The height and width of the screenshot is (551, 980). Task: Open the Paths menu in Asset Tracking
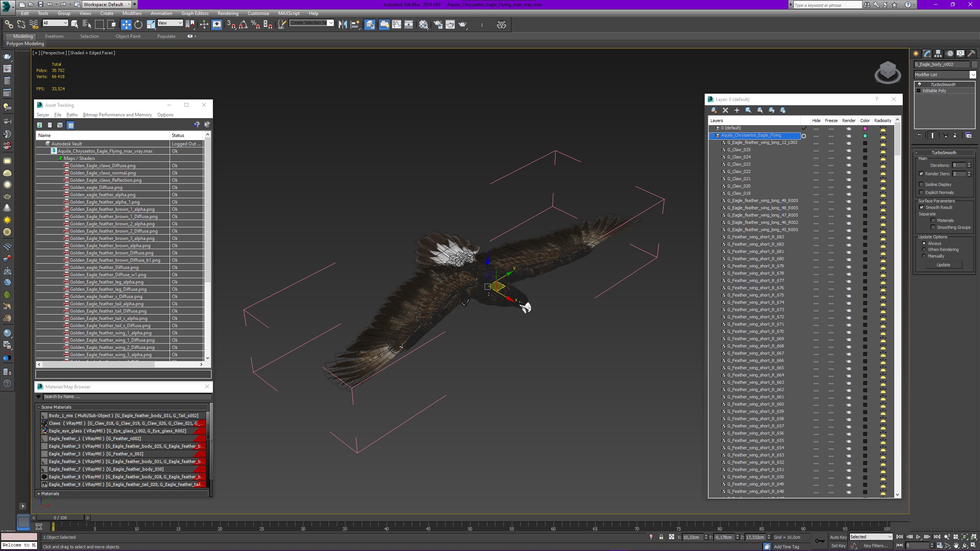[72, 115]
